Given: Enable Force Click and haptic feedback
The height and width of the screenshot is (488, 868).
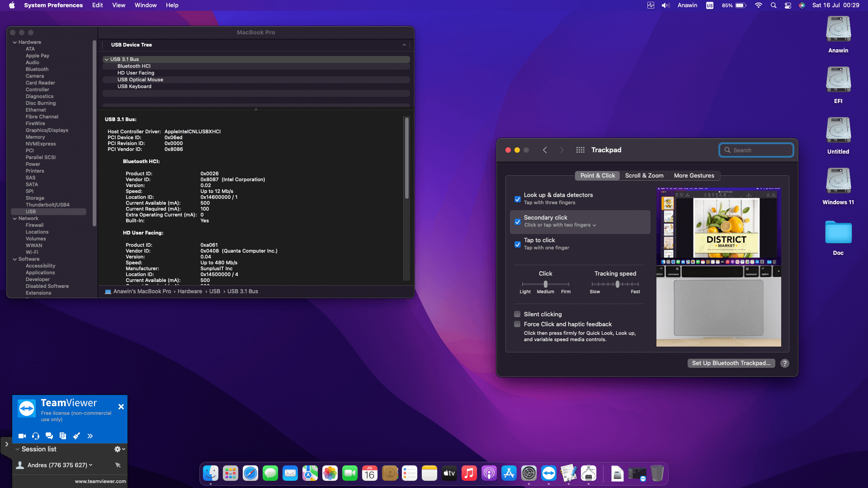Looking at the screenshot, I should 517,324.
